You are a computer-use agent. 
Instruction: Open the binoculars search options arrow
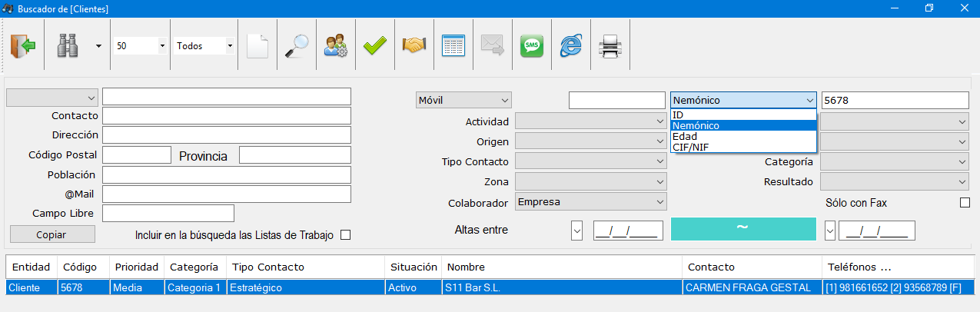pos(98,46)
